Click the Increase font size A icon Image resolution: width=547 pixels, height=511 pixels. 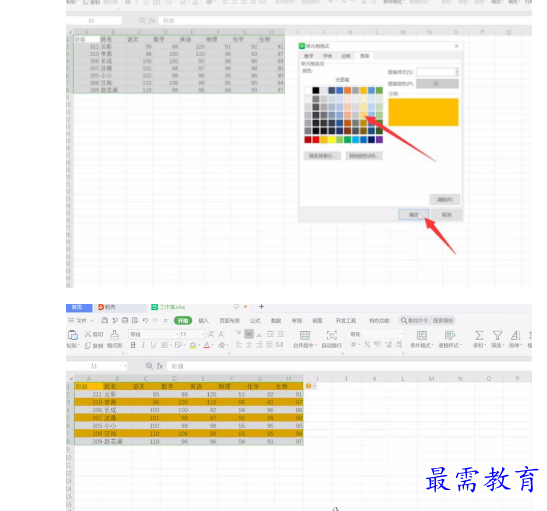coord(211,334)
